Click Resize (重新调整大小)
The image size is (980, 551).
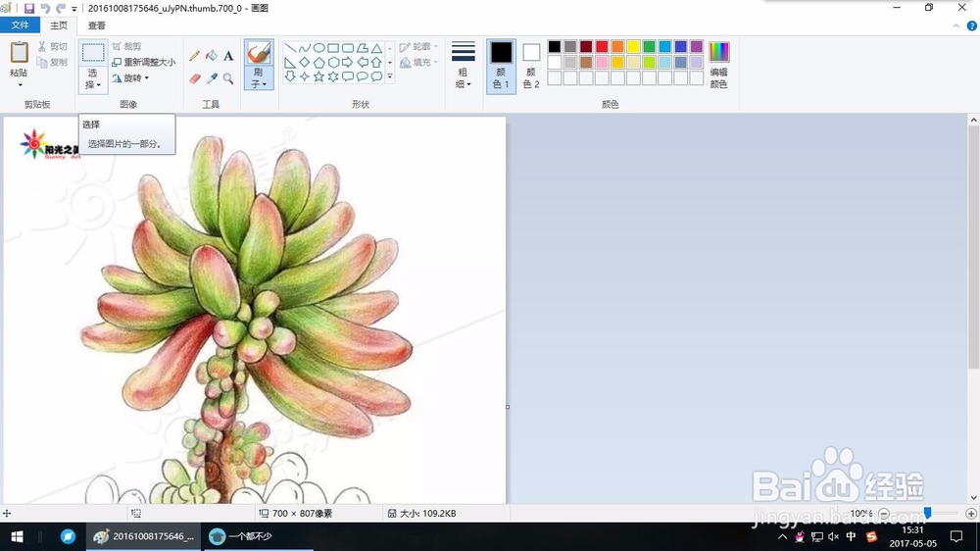(144, 62)
